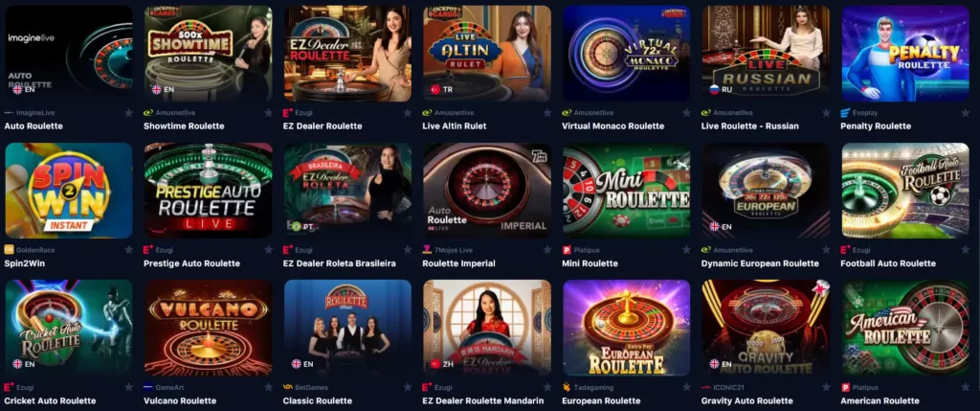Image resolution: width=980 pixels, height=411 pixels.
Task: Click the Ezugi provider icon above Football Auto Roulette
Action: (x=846, y=250)
